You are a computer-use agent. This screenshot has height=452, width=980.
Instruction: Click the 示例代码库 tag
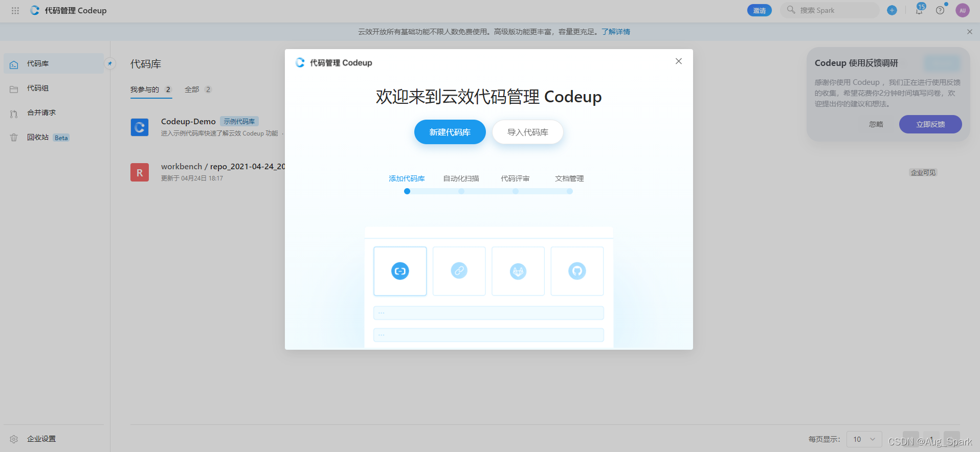[x=239, y=121]
